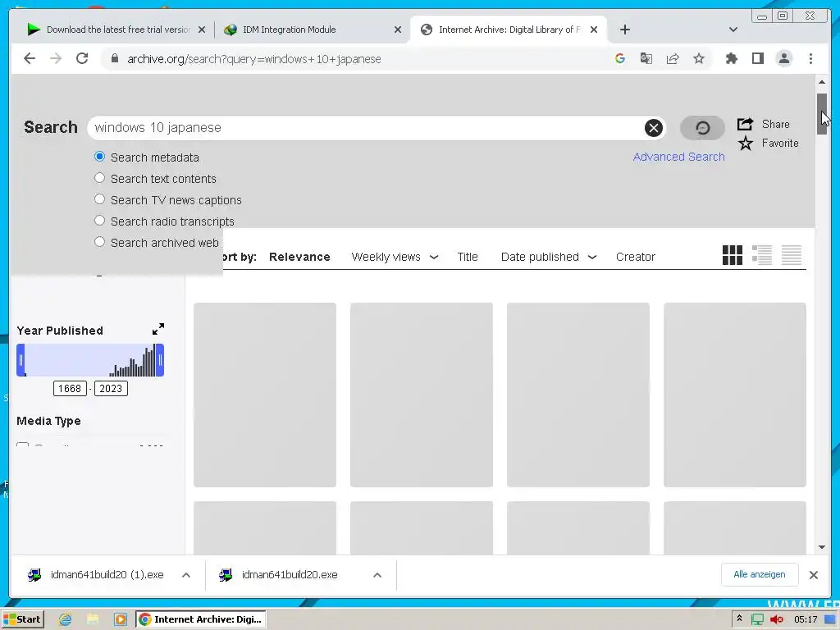Close the downloads bar
This screenshot has height=630, width=840.
(813, 575)
